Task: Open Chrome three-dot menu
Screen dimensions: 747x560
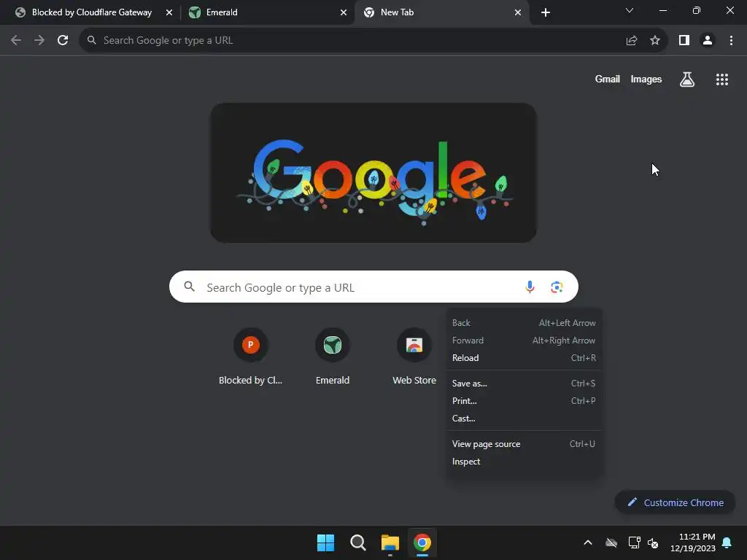Action: (x=731, y=41)
